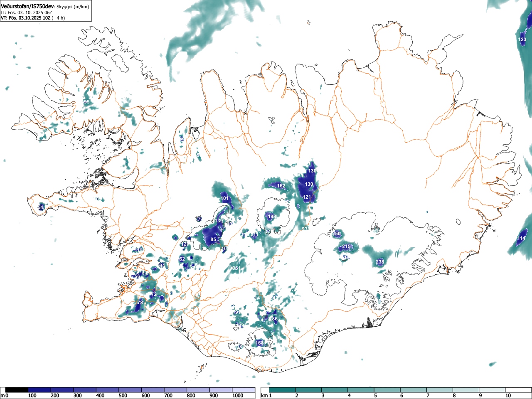The image size is (532, 399).
Task: Click the 10 tick label on the km legend
Action: click(x=508, y=396)
